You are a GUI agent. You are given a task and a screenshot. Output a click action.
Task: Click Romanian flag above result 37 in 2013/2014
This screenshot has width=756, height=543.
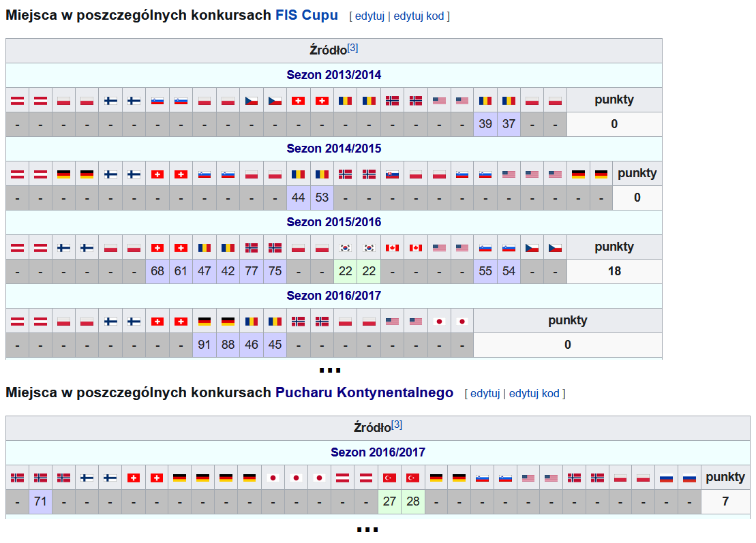click(509, 101)
